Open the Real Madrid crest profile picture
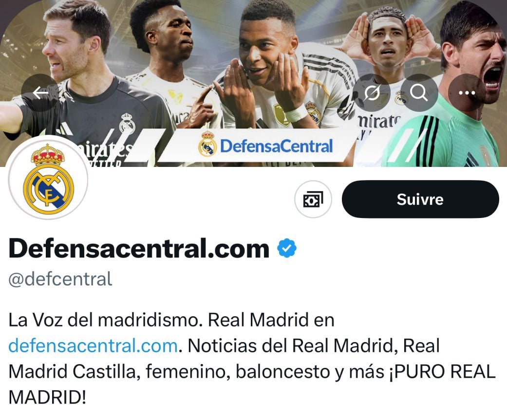This screenshot has width=507, height=420. [x=48, y=178]
